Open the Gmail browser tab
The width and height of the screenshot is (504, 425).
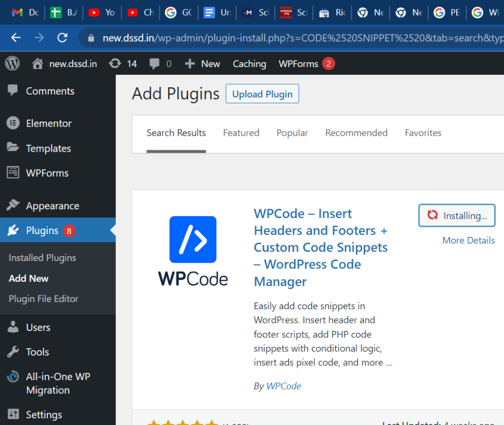point(25,13)
